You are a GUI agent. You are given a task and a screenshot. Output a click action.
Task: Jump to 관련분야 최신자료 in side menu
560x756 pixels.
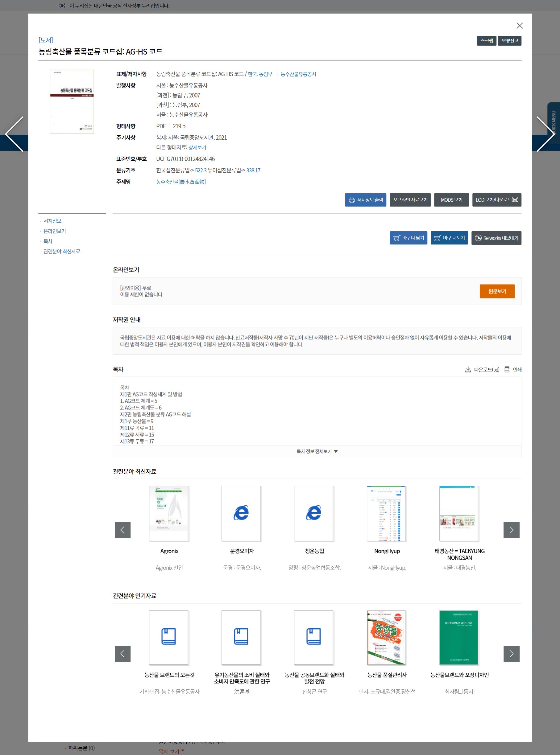pos(62,251)
